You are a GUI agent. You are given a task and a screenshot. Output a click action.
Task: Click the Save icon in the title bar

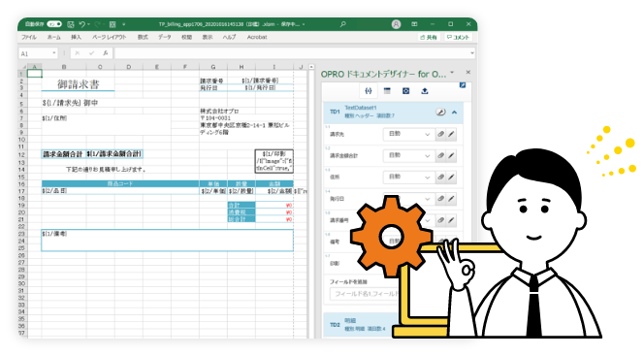click(x=71, y=24)
